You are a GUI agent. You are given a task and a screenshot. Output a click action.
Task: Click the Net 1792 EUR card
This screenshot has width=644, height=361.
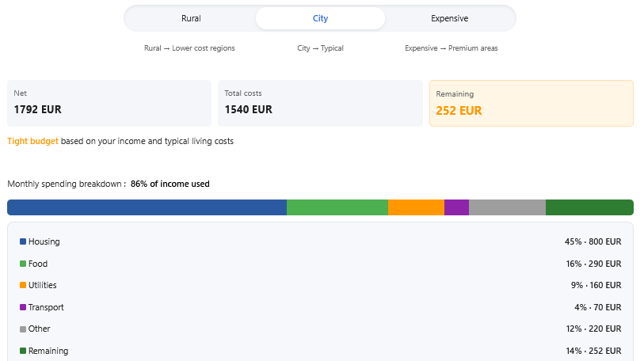pyautogui.click(x=109, y=103)
